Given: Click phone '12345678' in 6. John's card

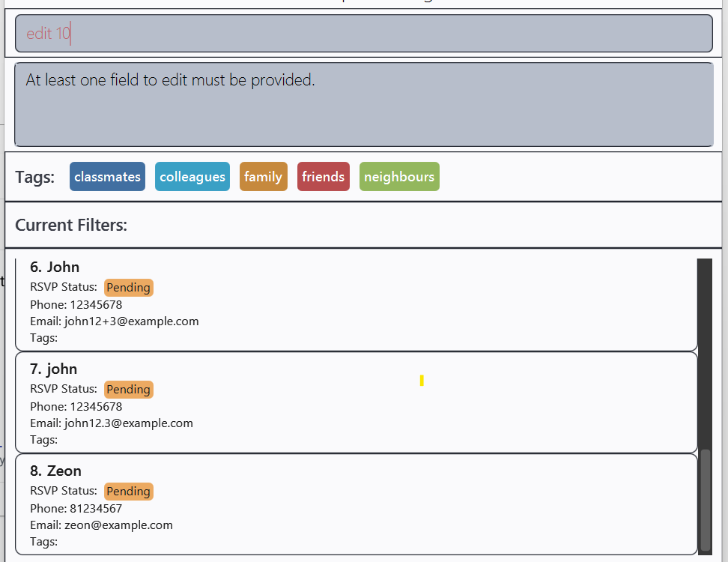Looking at the screenshot, I should point(96,305).
